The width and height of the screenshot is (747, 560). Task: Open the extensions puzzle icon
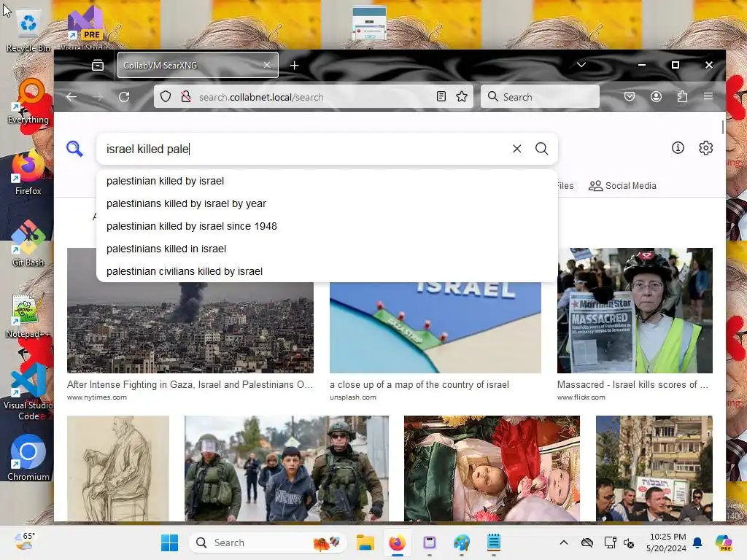coord(682,97)
